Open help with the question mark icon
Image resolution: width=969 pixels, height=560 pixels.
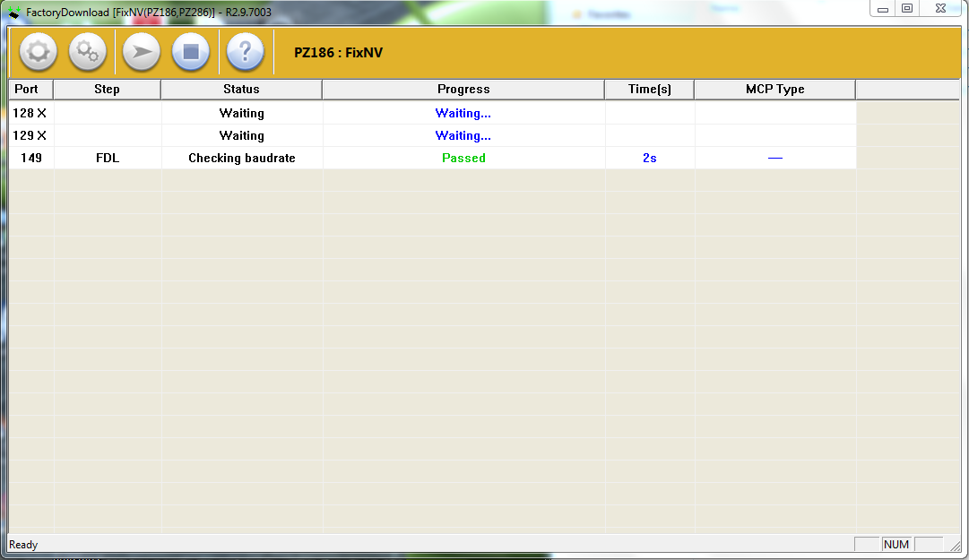246,52
